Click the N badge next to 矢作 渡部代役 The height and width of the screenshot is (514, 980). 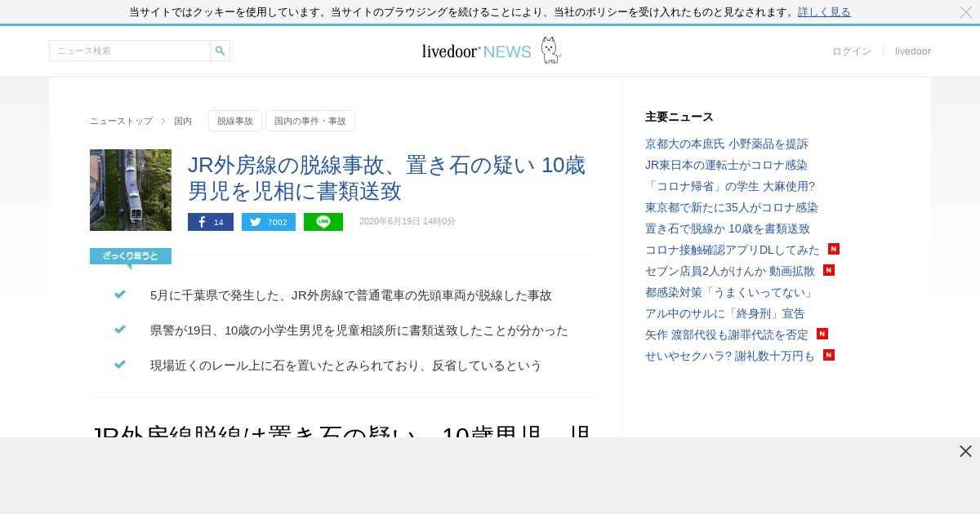[x=822, y=334]
